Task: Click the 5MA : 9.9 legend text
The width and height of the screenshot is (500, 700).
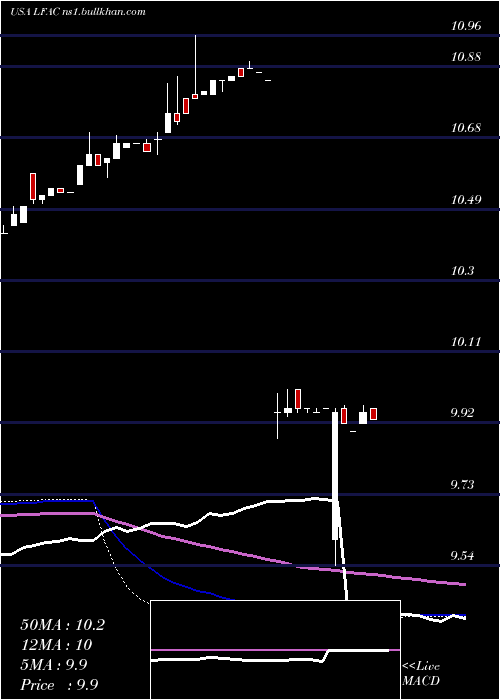Action: 54,665
